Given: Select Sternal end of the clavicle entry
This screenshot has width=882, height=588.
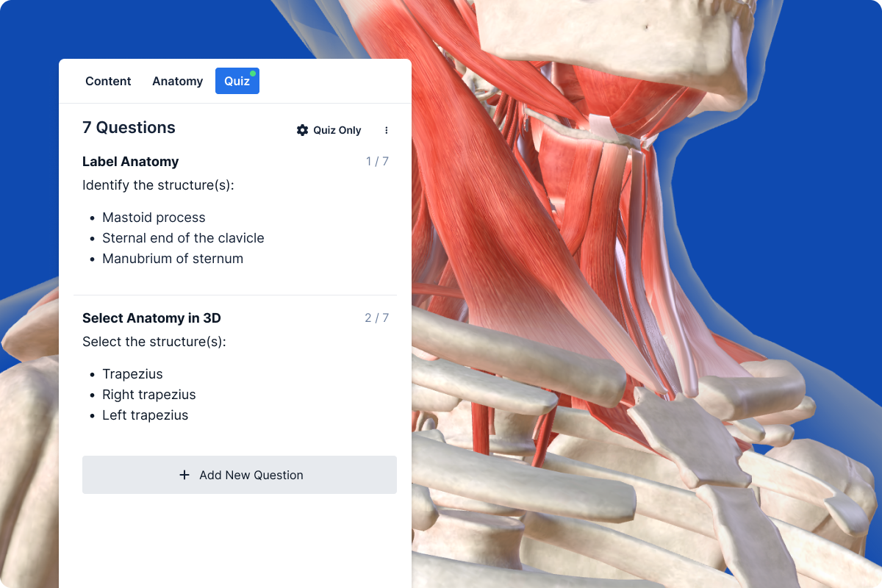Looking at the screenshot, I should pyautogui.click(x=183, y=238).
